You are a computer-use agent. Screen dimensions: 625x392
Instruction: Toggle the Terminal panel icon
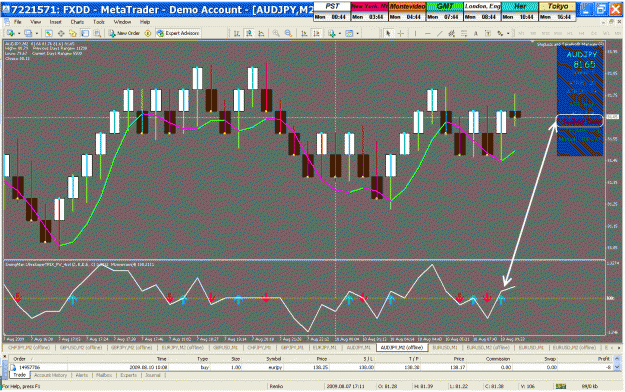pyautogui.click(x=85, y=33)
